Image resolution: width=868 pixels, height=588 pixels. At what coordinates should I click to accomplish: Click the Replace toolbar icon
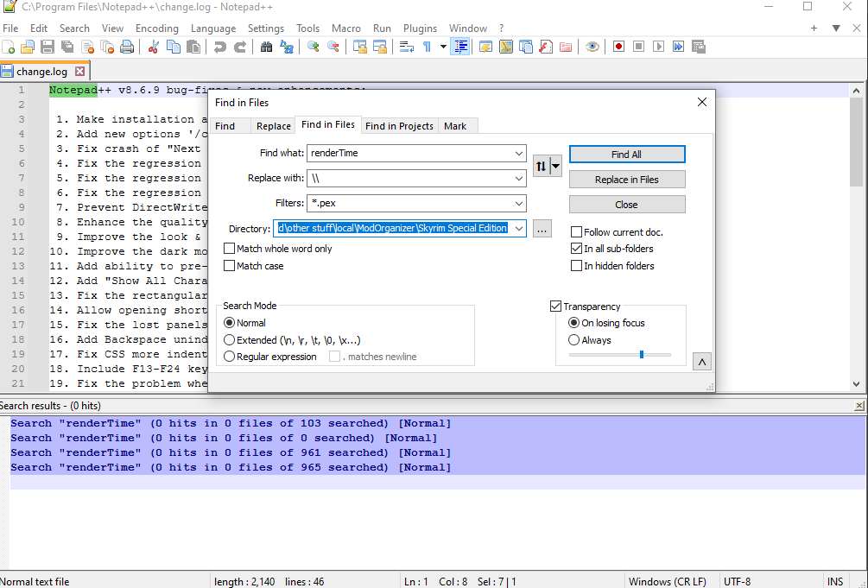[286, 47]
